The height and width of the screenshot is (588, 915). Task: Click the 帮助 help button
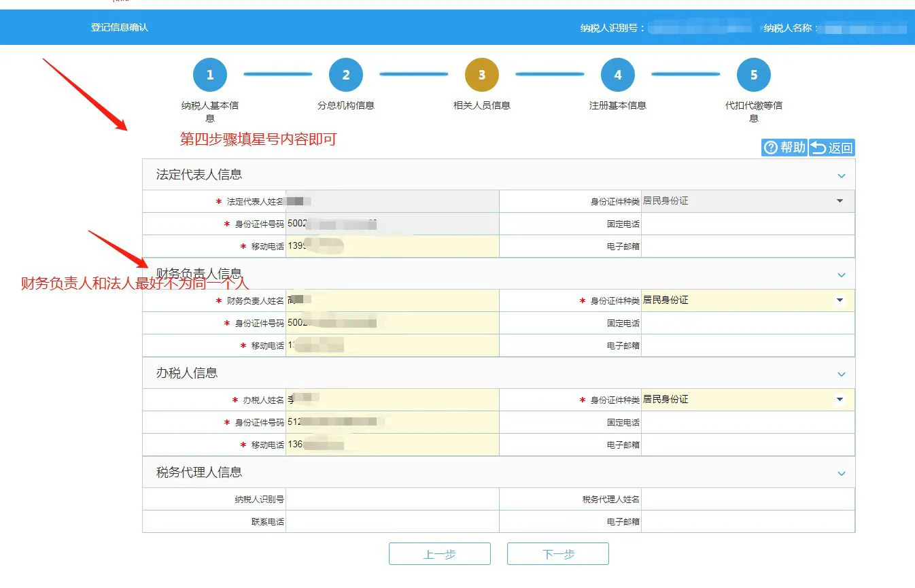pyautogui.click(x=784, y=148)
